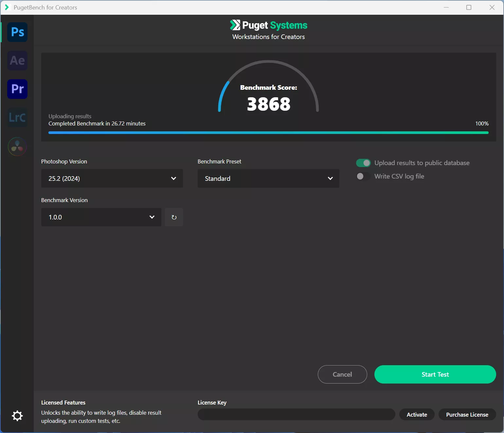Open the Benchmark Preset Standard dropdown
504x433 pixels.
pyautogui.click(x=268, y=179)
